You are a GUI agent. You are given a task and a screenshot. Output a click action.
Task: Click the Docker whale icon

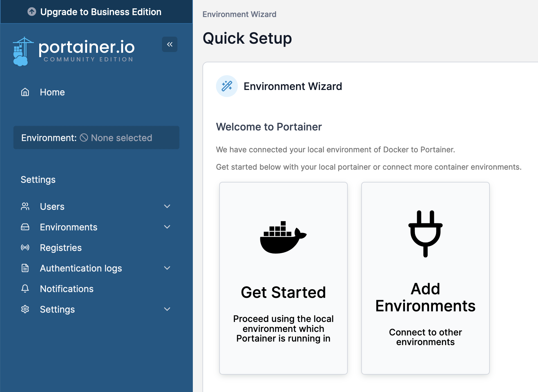[x=283, y=237]
